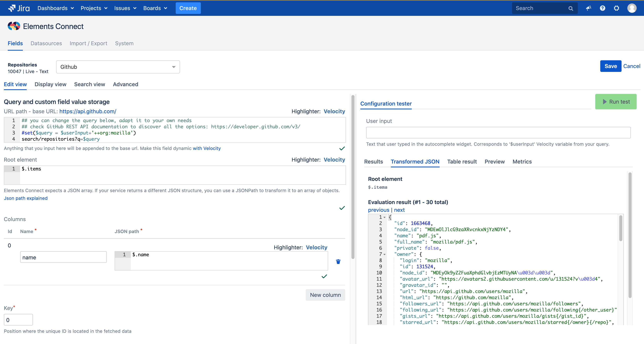
Task: Click the search magnifier icon
Action: click(x=570, y=8)
